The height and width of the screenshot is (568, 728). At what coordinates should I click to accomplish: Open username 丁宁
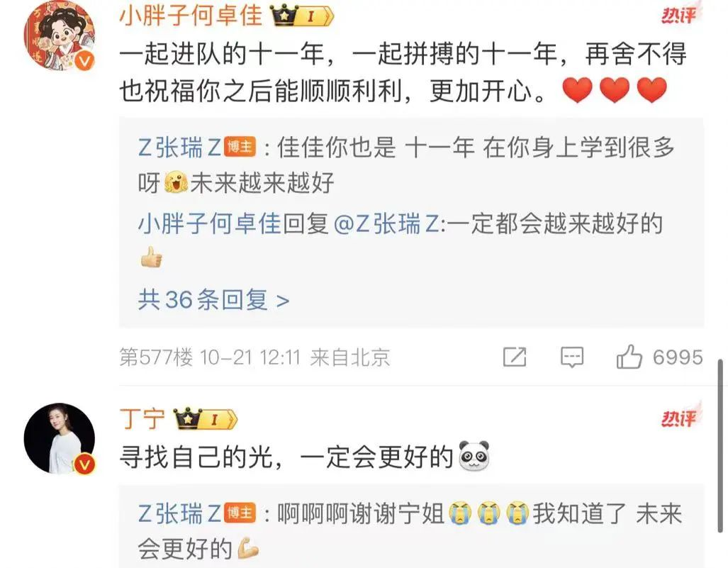coord(142,418)
